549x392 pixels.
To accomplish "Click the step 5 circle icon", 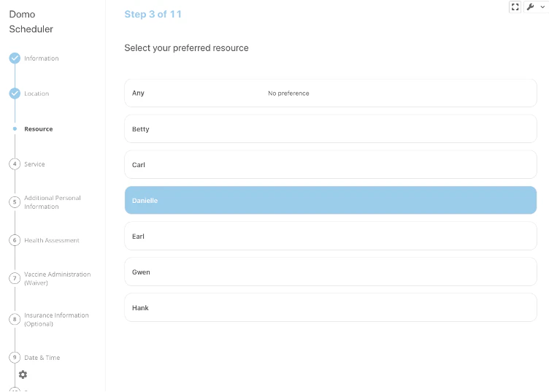I will coord(15,202).
